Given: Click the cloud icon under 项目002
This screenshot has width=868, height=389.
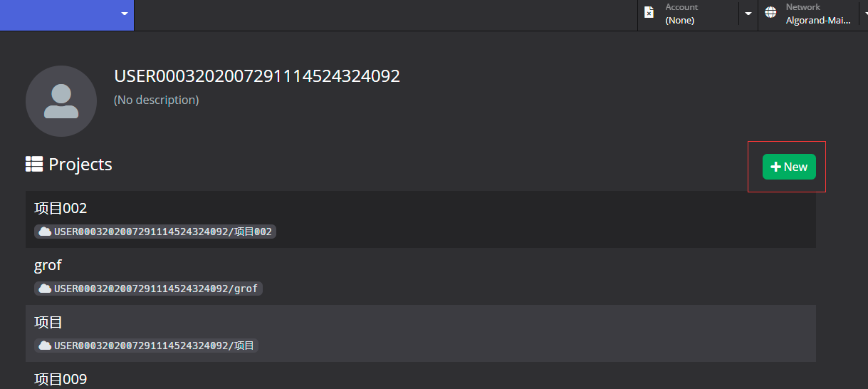Looking at the screenshot, I should click(45, 232).
